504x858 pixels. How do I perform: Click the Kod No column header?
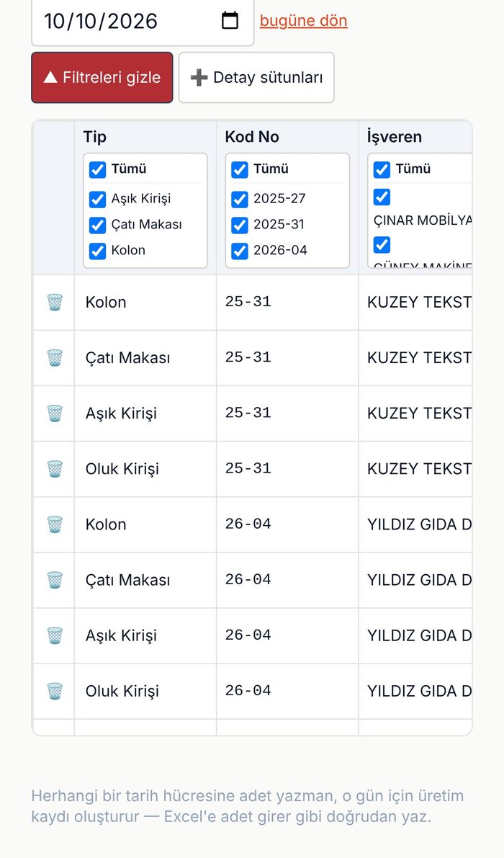click(252, 137)
